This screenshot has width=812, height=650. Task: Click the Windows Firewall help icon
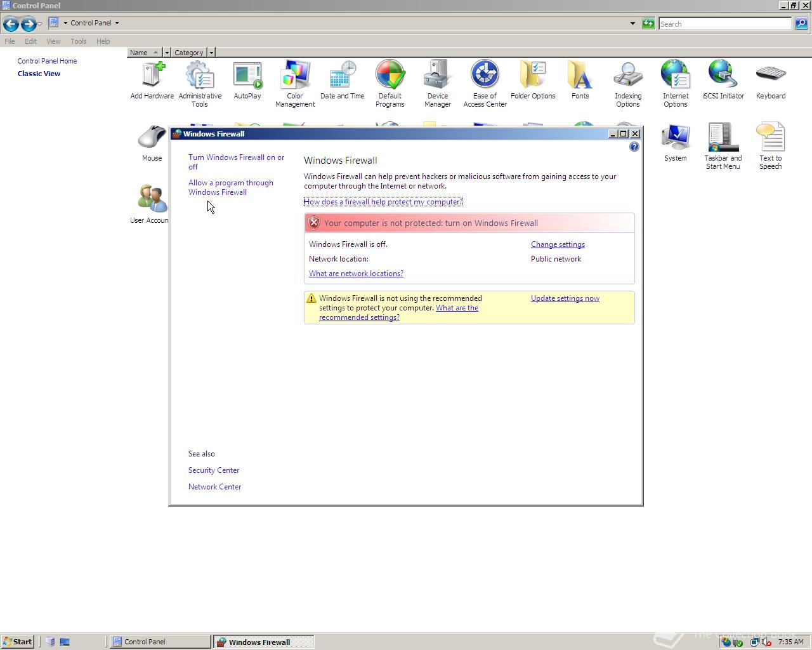point(634,147)
